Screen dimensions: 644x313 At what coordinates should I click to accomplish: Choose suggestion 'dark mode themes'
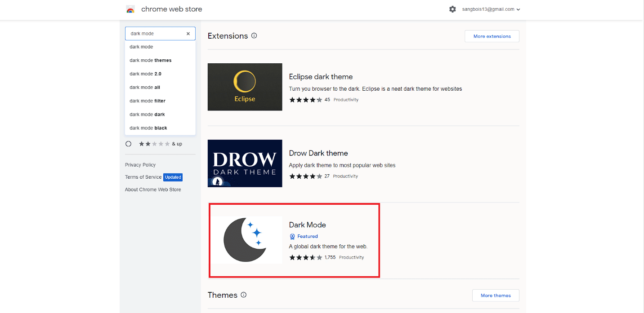pyautogui.click(x=160, y=60)
